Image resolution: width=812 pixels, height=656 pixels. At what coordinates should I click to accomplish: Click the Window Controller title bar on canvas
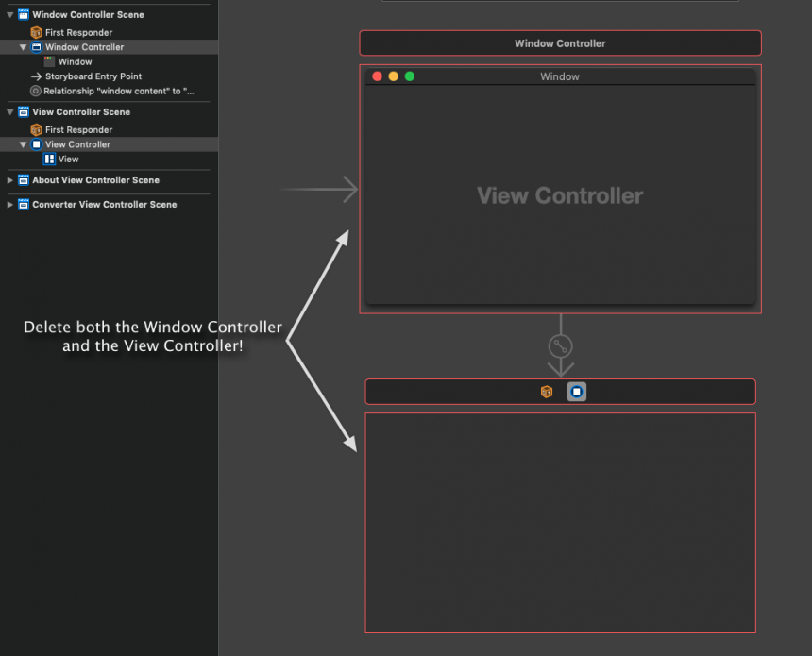click(560, 42)
